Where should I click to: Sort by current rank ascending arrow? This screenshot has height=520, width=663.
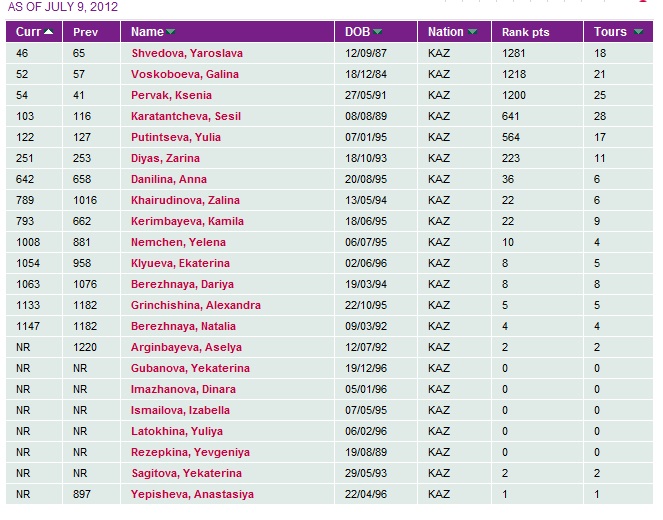49,32
